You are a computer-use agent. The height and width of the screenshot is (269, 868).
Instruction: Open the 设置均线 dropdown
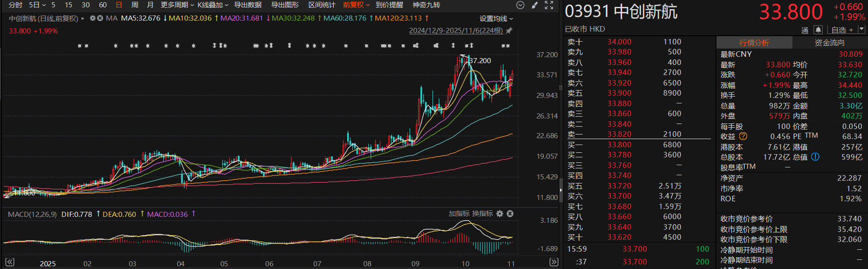click(x=496, y=19)
